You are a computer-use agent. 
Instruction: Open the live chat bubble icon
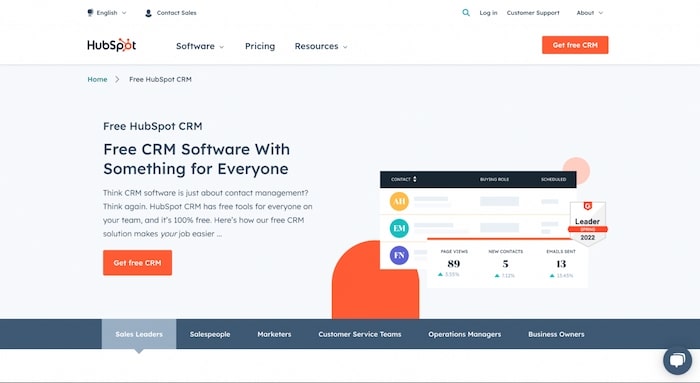click(677, 360)
